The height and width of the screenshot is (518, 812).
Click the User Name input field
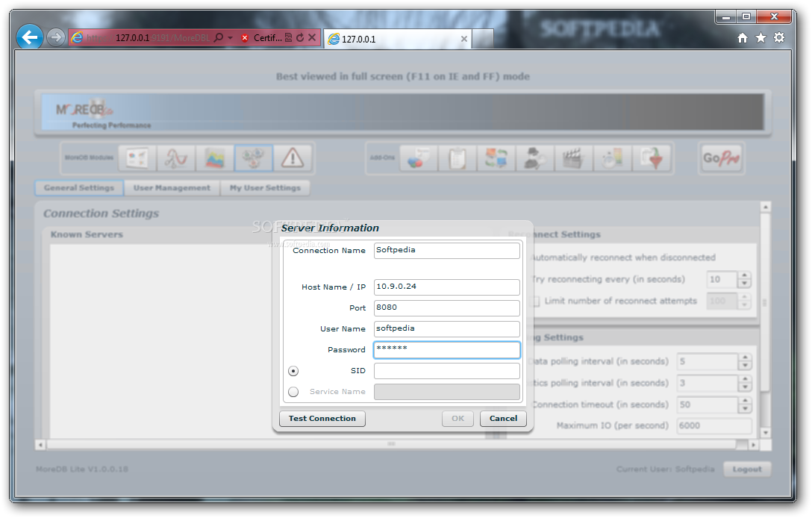point(447,329)
